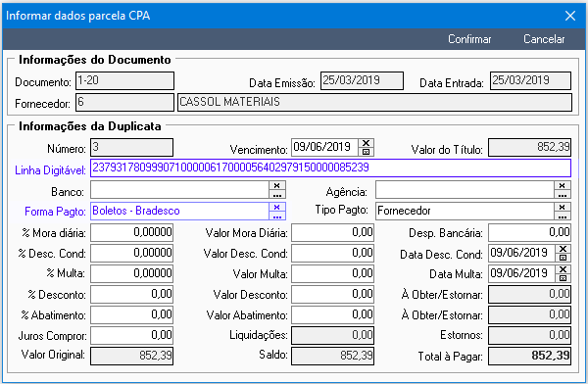Open the Data Multa calendar icon
The width and height of the screenshot is (588, 384).
[x=563, y=278]
